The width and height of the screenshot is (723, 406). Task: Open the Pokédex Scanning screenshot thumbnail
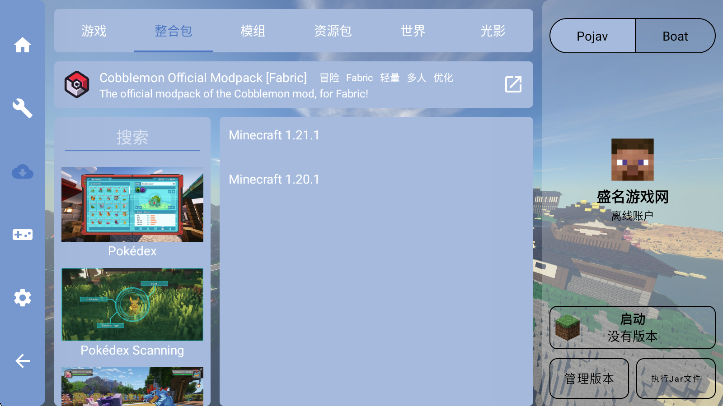coord(132,304)
